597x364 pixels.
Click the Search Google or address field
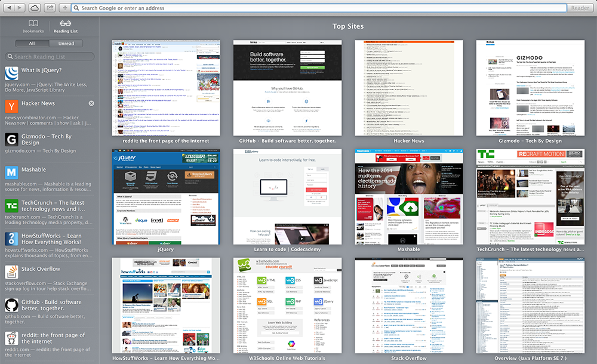coord(319,8)
